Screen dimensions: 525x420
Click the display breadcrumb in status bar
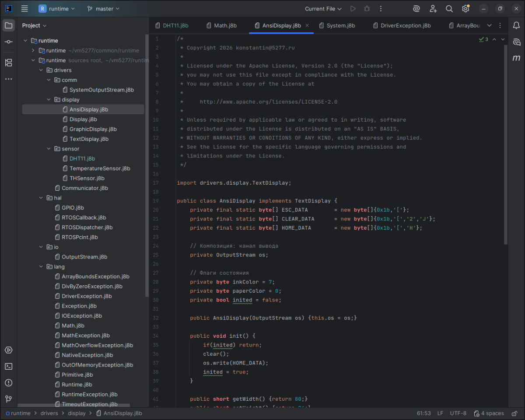tap(77, 413)
